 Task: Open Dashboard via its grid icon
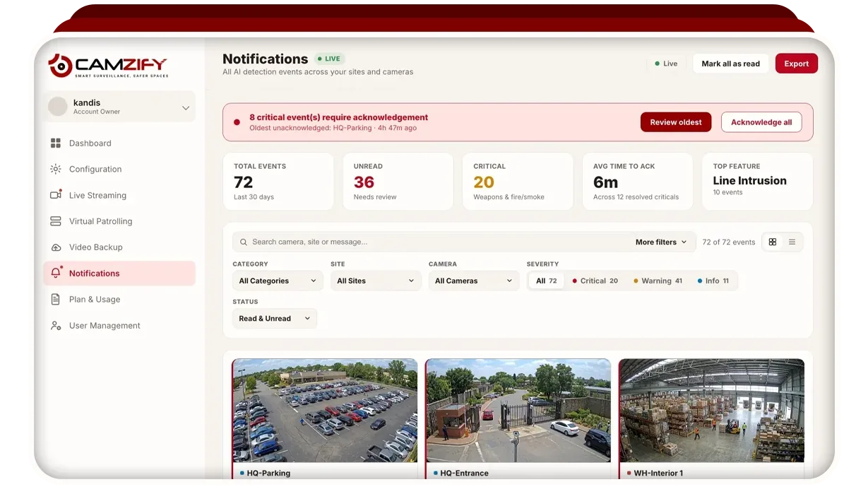tap(56, 143)
